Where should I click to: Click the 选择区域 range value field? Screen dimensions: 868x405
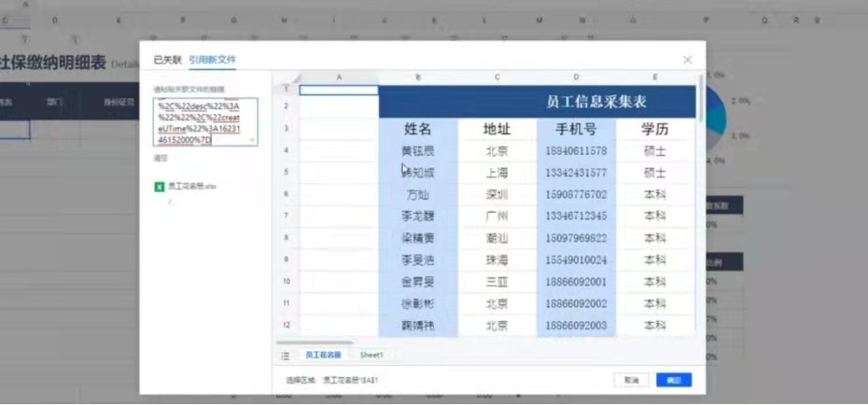[351, 381]
